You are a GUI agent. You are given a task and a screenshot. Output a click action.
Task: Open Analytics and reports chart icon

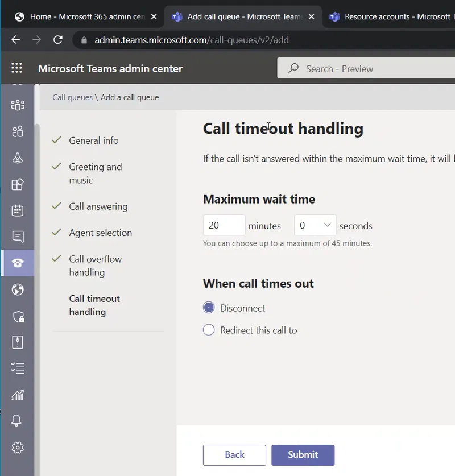(x=18, y=395)
